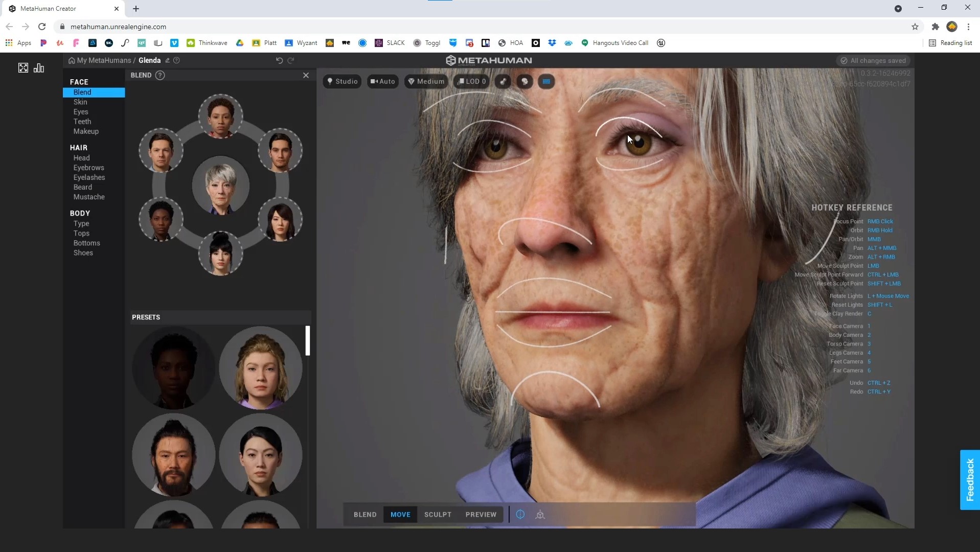
Task: Go to My MetaHumans home
Action: pos(100,60)
